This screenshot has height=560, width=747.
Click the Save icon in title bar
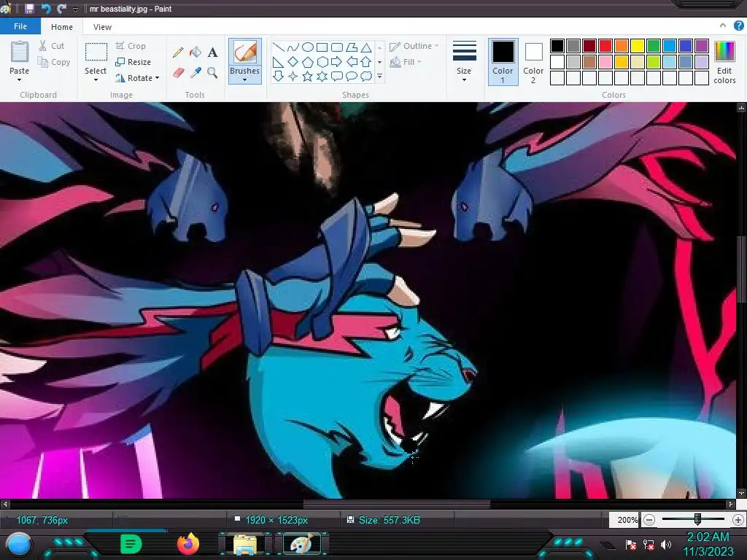coord(29,9)
